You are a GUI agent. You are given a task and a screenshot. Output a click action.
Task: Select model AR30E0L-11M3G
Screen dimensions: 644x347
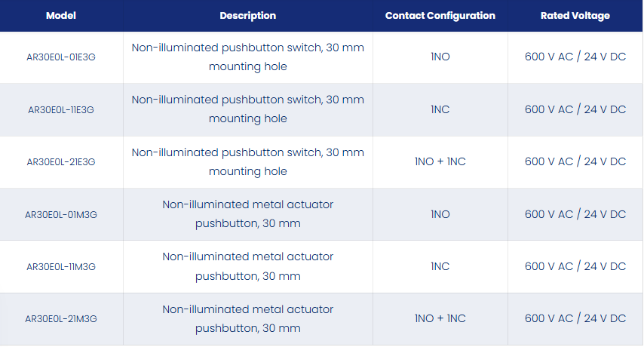[61, 266]
